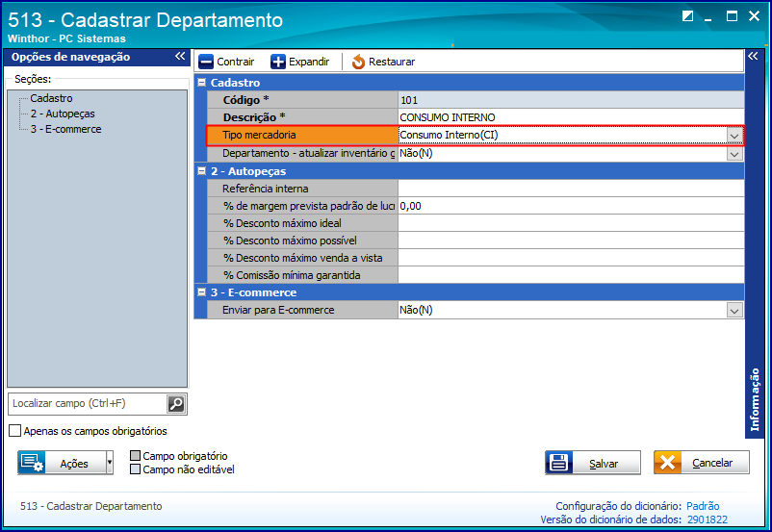The image size is (772, 532).
Task: Click the % Desconto máximo ideal field
Action: click(571, 223)
